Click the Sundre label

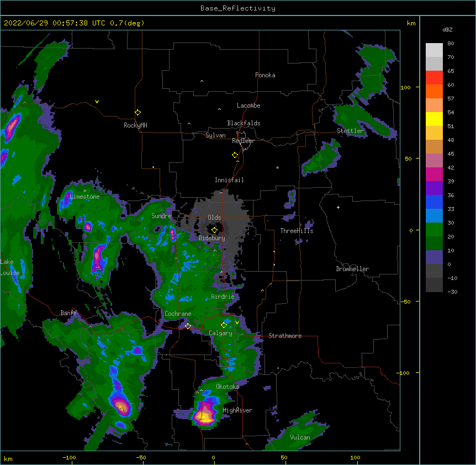coord(161,216)
